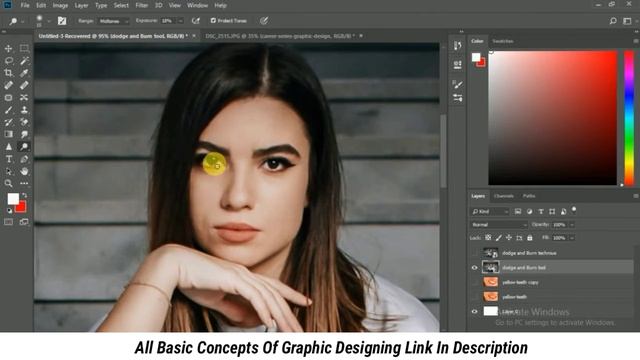Select the Zoom magnifier tool

click(x=9, y=184)
